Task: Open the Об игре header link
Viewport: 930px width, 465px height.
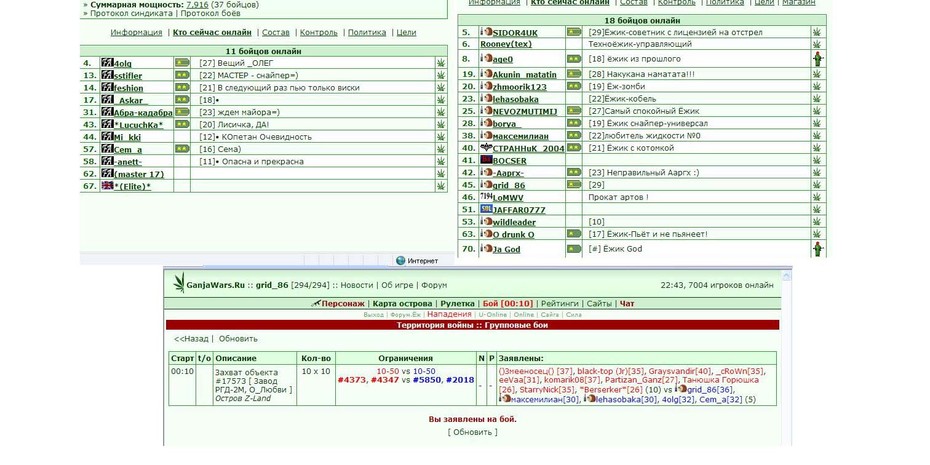Action: coord(397,285)
